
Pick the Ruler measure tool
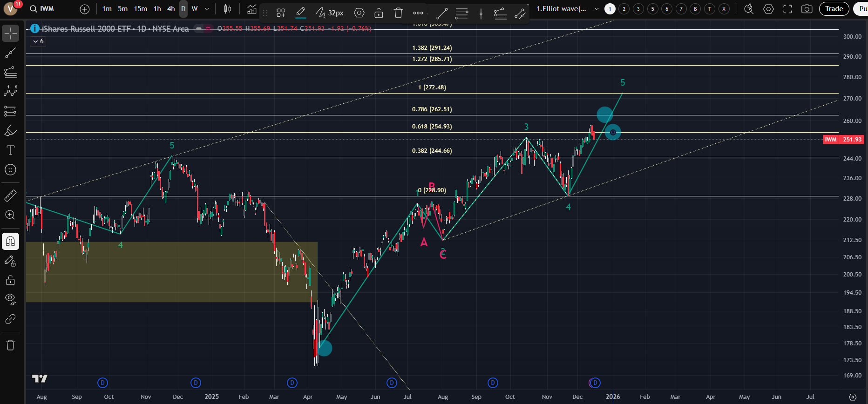pyautogui.click(x=10, y=195)
